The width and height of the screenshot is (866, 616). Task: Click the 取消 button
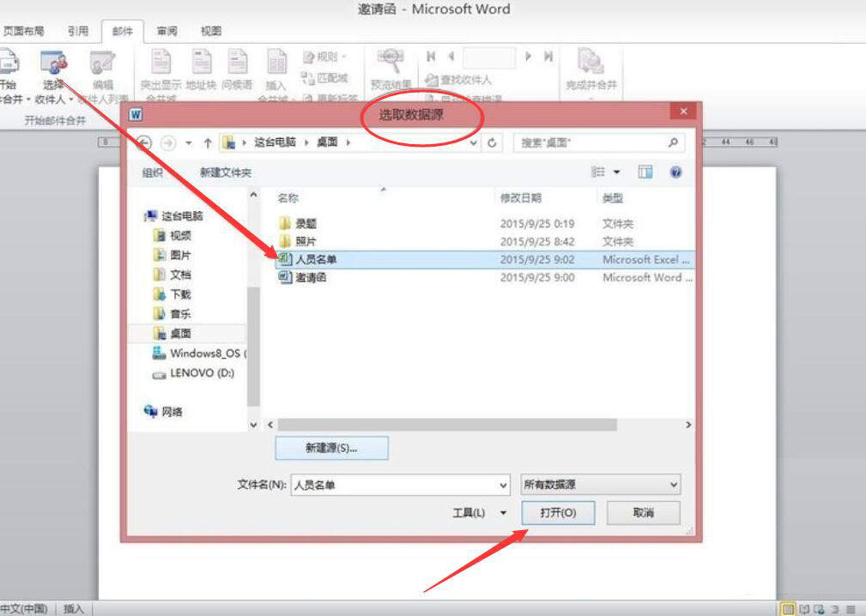[x=644, y=513]
